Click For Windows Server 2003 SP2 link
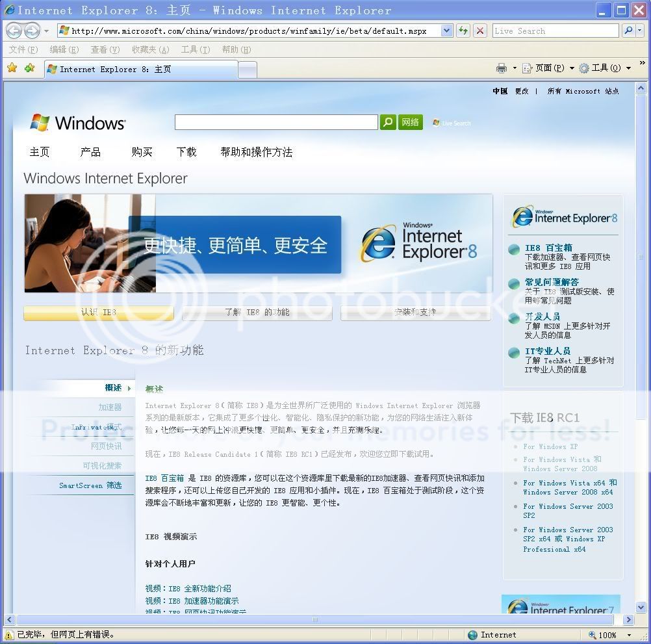This screenshot has width=651, height=644. [x=568, y=511]
